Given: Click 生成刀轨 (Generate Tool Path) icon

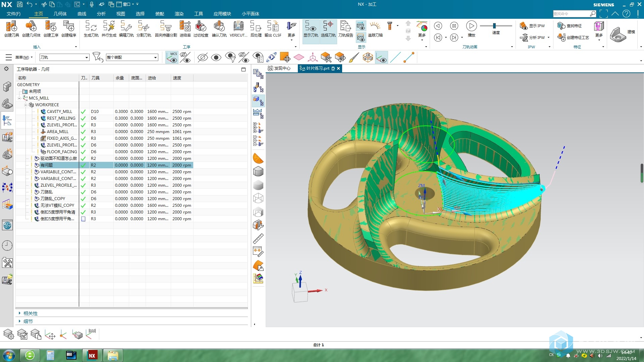Looking at the screenshot, I should [91, 29].
